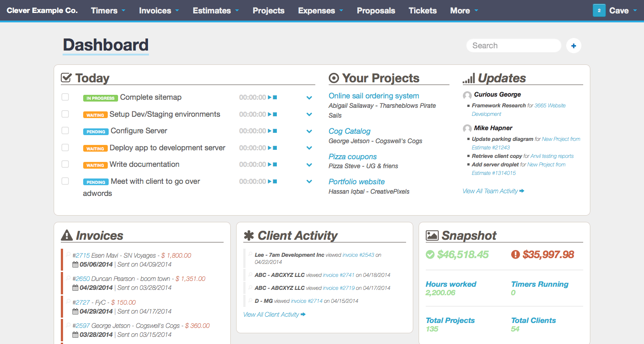Open the Invoices dropdown menu
The height and width of the screenshot is (344, 644).
(x=159, y=10)
